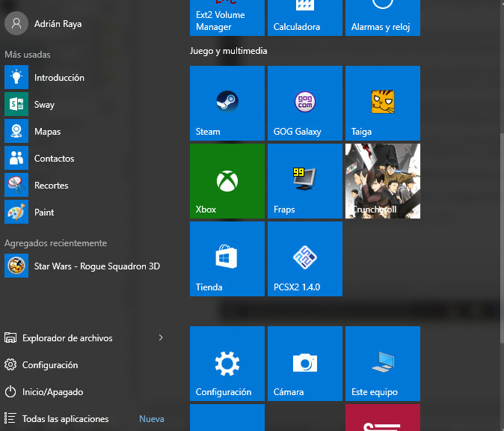This screenshot has height=431, width=504.
Task: Click the Juego y multimedia group title
Action: [x=228, y=51]
